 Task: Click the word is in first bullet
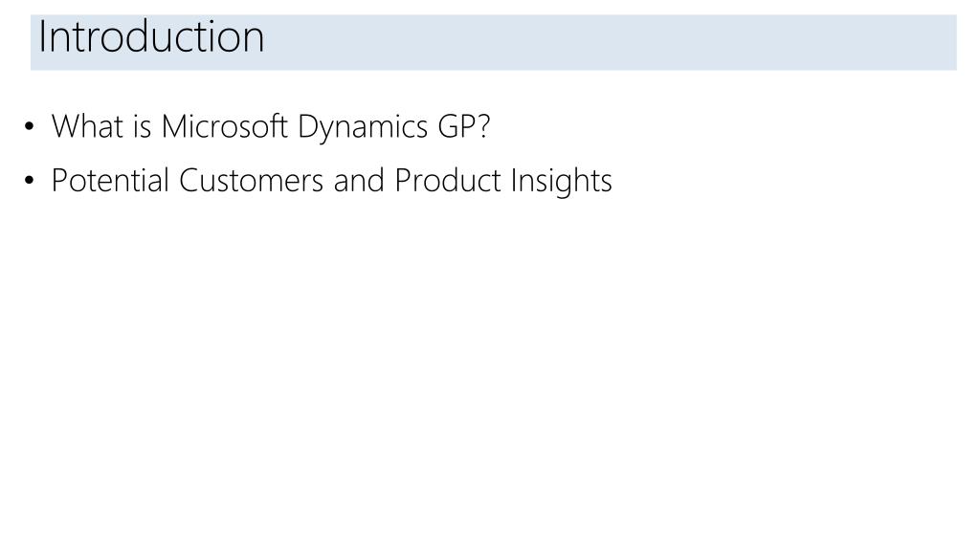[142, 126]
